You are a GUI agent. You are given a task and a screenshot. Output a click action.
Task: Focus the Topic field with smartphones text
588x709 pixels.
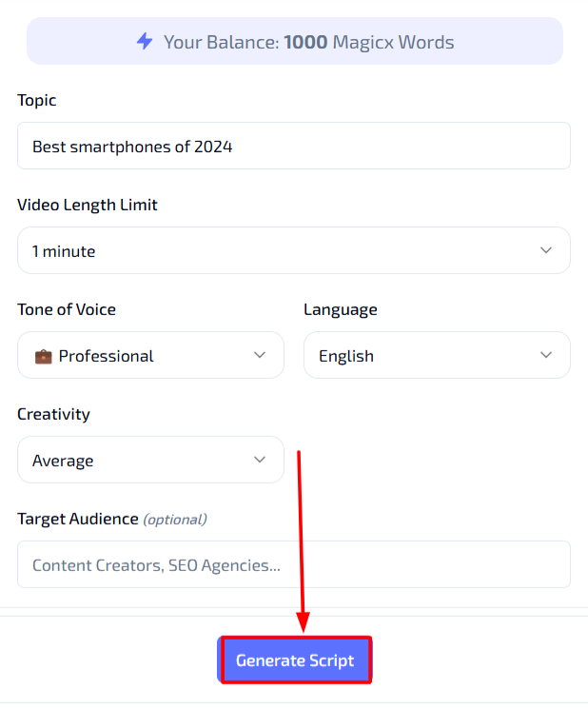pyautogui.click(x=294, y=146)
